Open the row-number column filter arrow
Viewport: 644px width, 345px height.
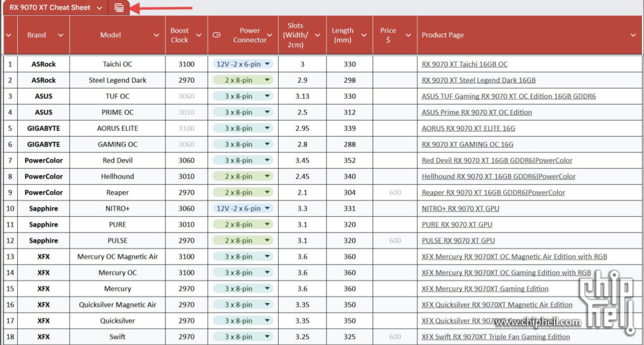[x=9, y=35]
